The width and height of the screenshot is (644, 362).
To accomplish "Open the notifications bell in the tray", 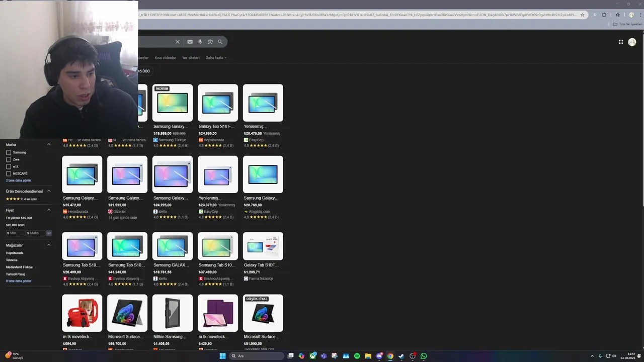I will coord(639,356).
